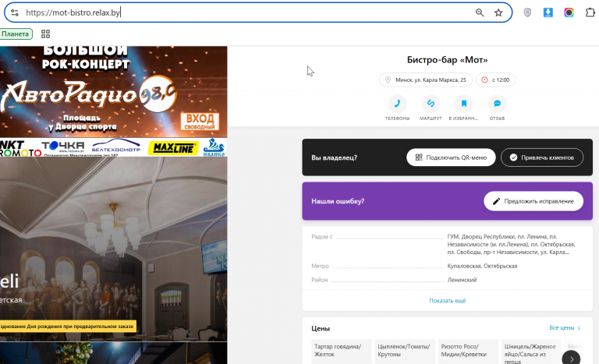
Task: Click the Белтехосмотр sponsor logo
Action: 116,147
